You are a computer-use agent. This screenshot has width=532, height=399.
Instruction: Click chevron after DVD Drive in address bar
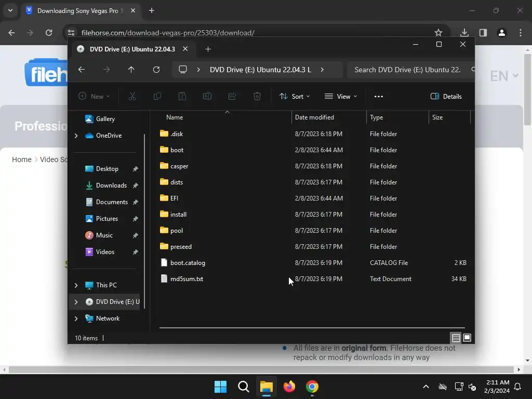[x=322, y=70]
